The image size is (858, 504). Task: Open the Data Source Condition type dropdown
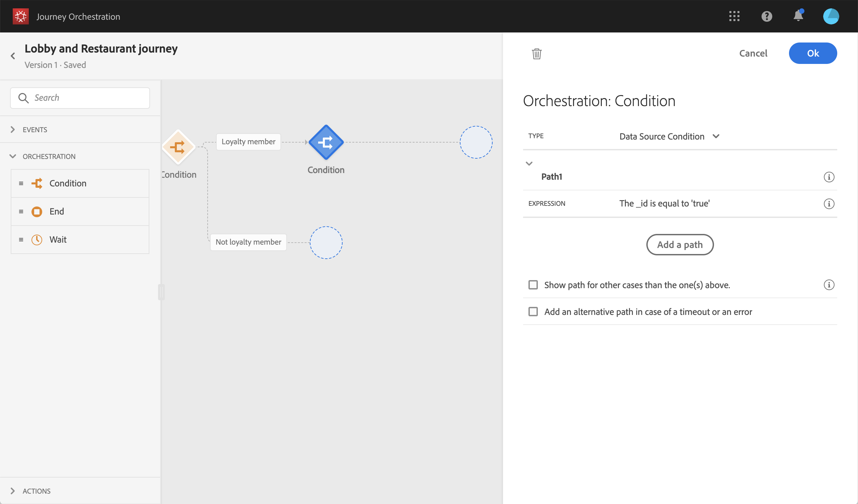point(669,137)
